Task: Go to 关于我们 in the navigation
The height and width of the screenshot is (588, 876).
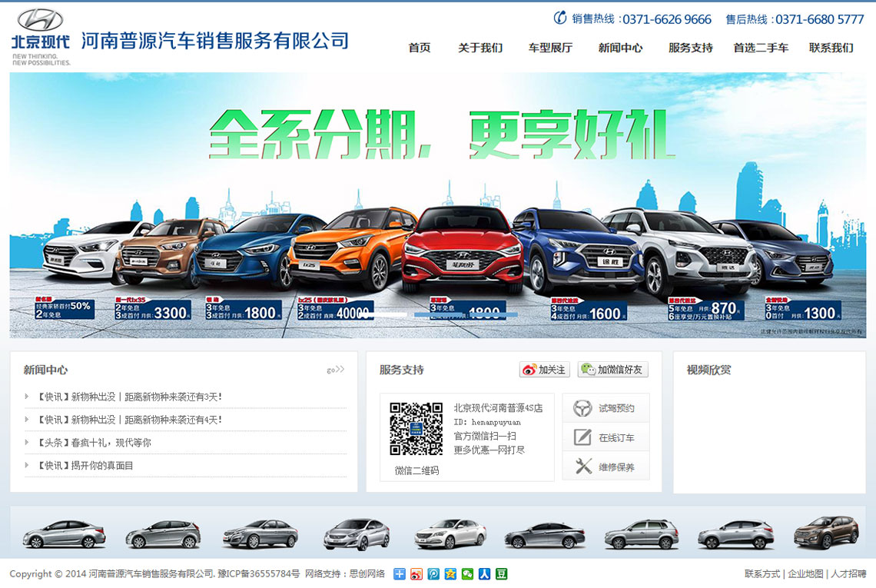Action: (480, 48)
